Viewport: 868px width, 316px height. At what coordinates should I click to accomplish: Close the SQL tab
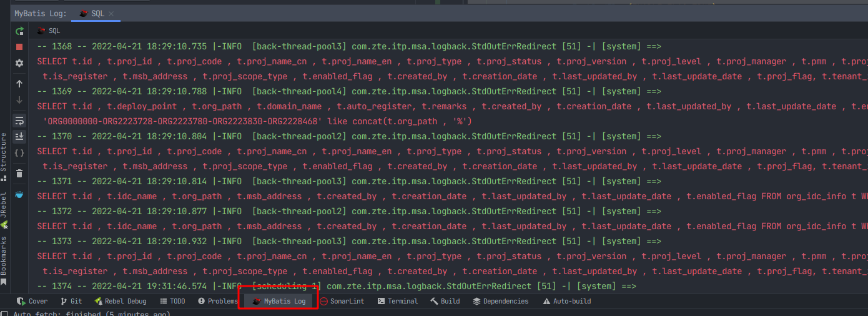111,13
